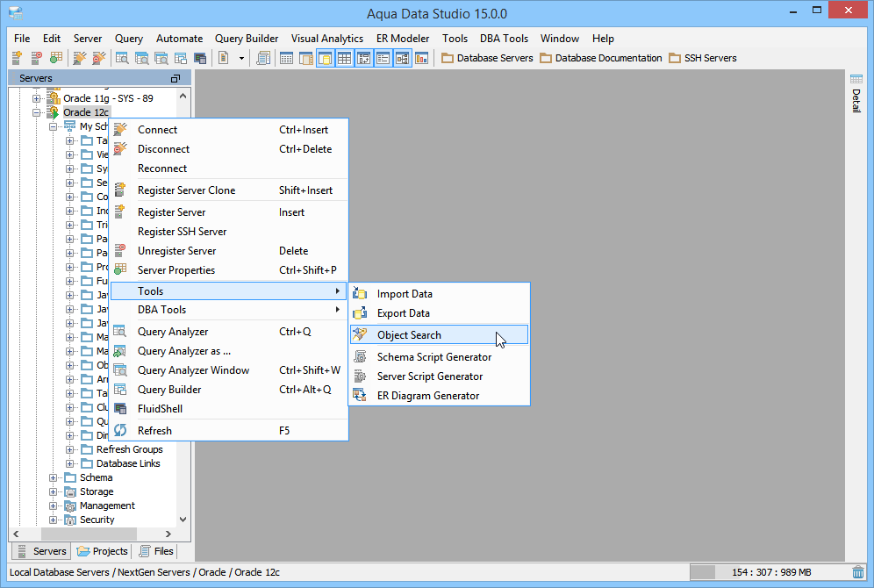Choose Disconnect in the context menu
874x588 pixels.
point(229,149)
